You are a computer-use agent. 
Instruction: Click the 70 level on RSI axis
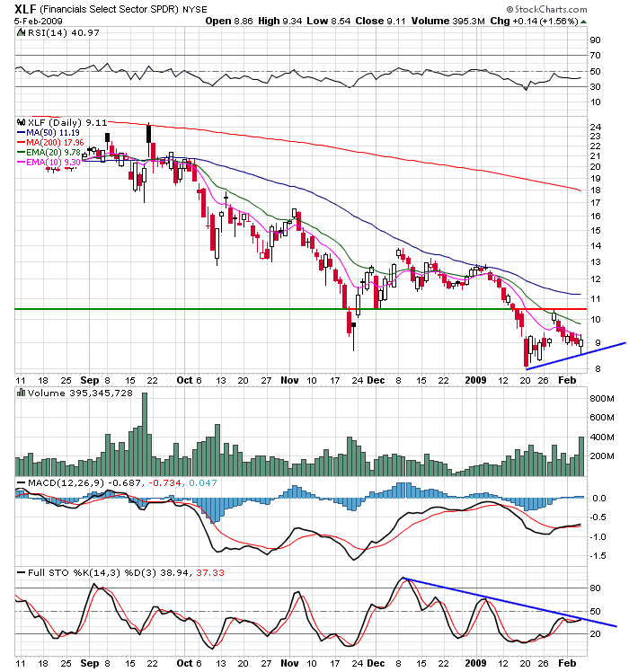tap(595, 56)
